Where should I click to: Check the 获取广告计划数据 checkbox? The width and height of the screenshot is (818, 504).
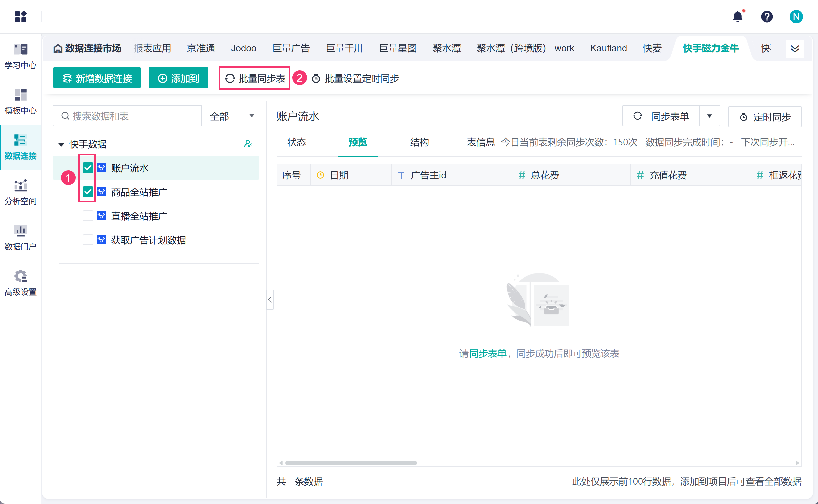click(88, 240)
